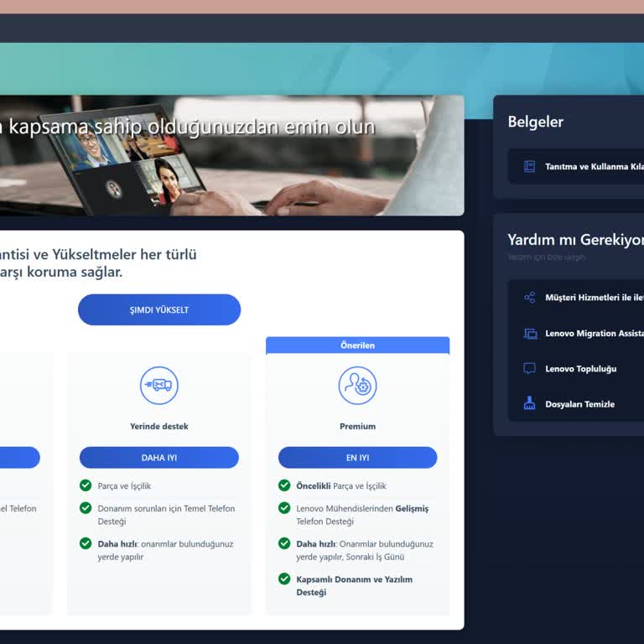The image size is (644, 644).
Task: Click the truck icon above Yerinde destek
Action: [x=158, y=386]
